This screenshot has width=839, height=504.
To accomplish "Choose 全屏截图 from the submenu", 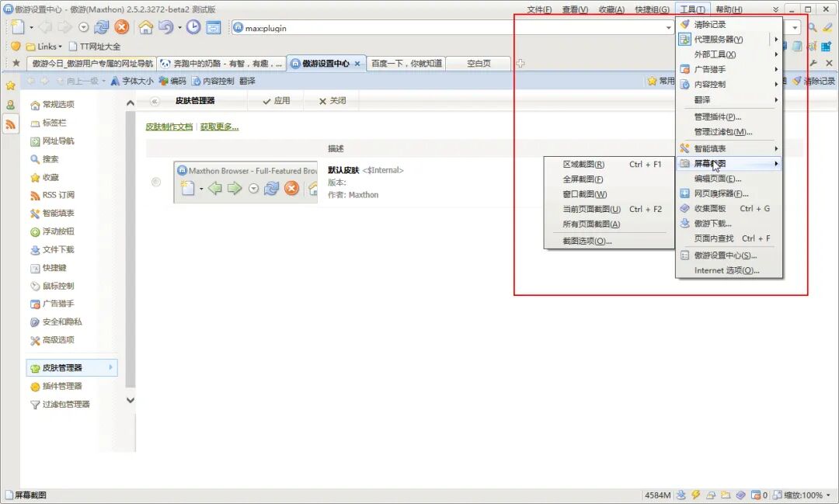I will point(608,179).
